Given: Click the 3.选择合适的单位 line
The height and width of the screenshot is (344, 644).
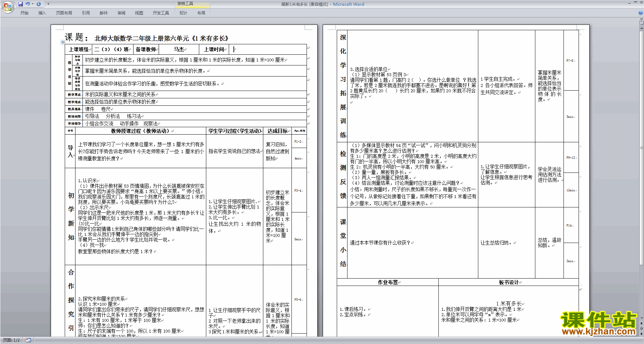Looking at the screenshot, I should click(x=369, y=69).
